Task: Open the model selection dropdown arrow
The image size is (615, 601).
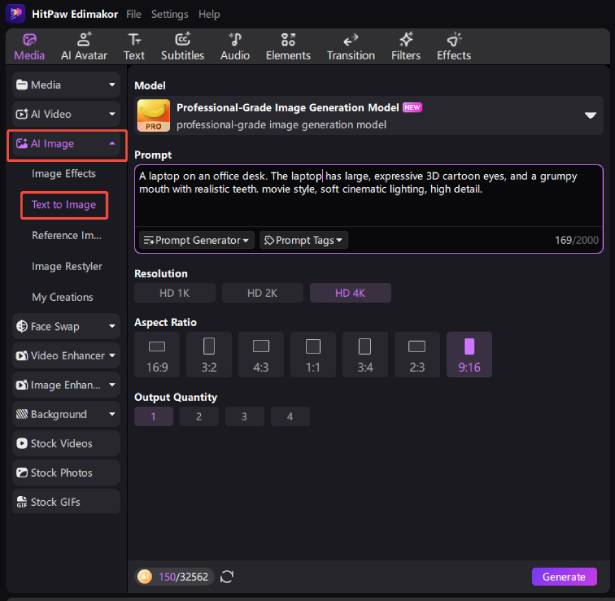Action: [590, 115]
